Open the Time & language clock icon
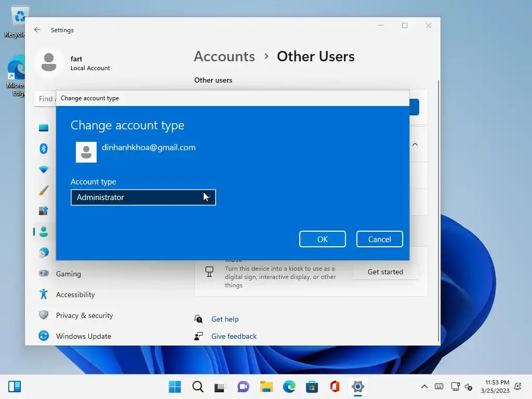The image size is (532, 399). (x=44, y=252)
